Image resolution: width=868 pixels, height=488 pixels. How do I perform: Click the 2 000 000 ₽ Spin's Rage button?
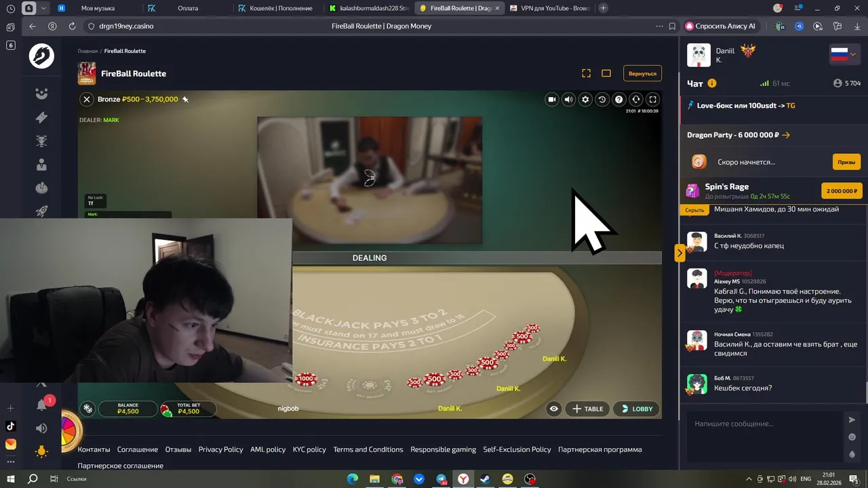click(842, 191)
